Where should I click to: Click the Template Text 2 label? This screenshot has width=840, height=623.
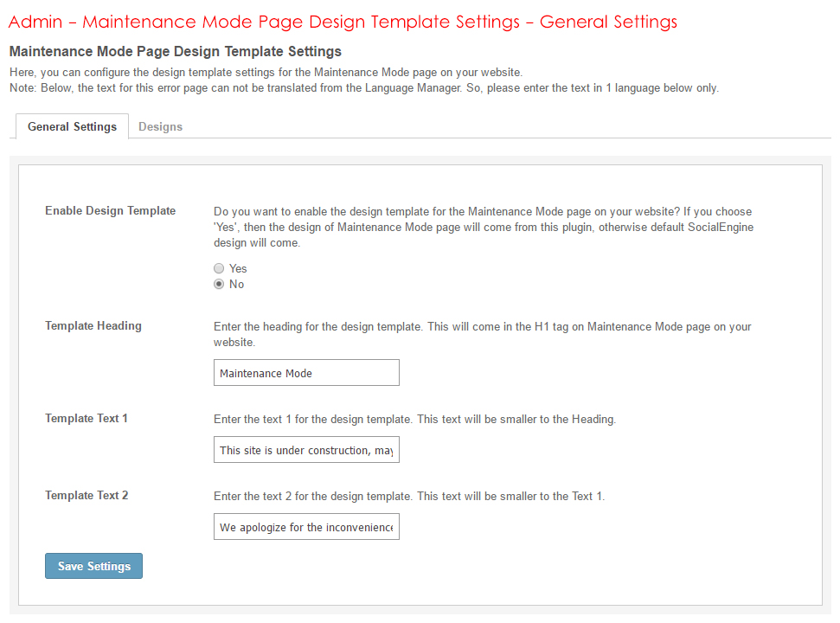click(86, 495)
